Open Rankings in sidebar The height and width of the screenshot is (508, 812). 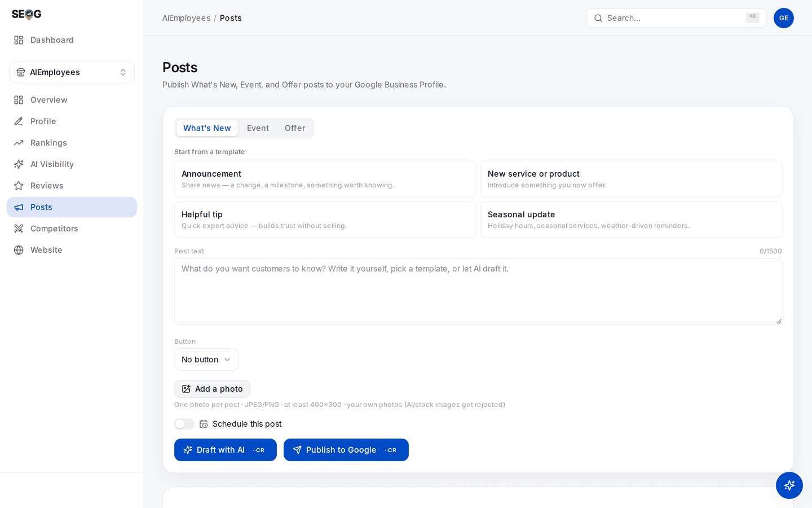click(x=72, y=143)
